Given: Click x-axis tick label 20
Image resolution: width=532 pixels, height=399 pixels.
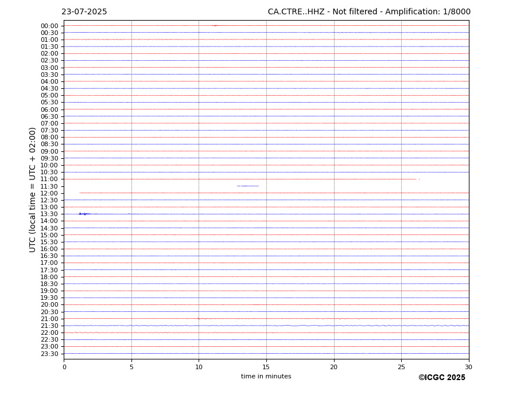Looking at the screenshot, I should (334, 367).
